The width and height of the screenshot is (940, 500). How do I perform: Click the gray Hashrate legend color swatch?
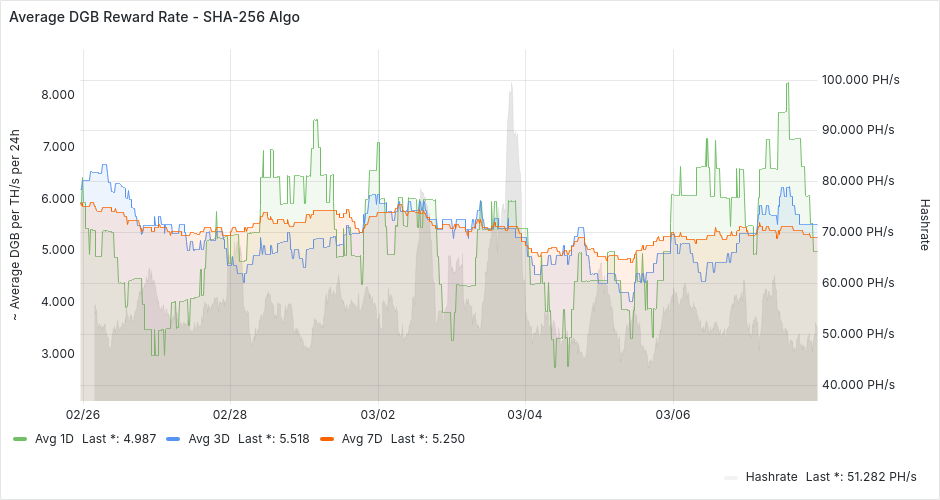coord(731,476)
